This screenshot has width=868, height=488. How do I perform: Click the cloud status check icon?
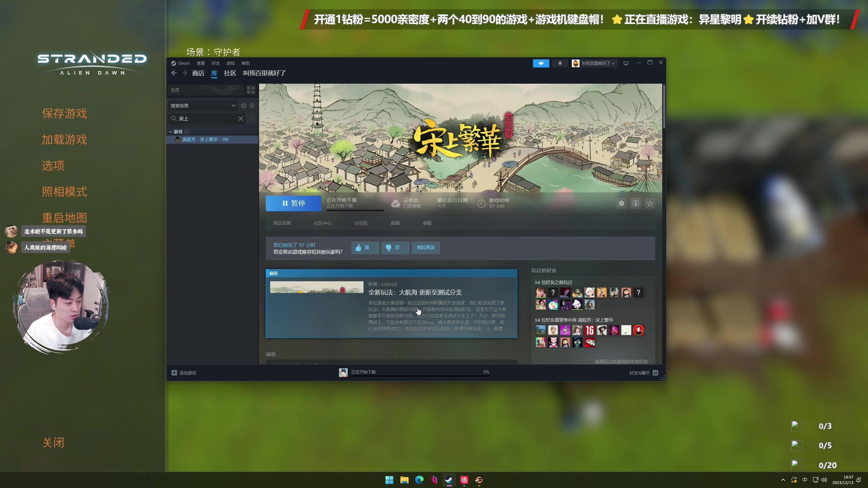(395, 203)
